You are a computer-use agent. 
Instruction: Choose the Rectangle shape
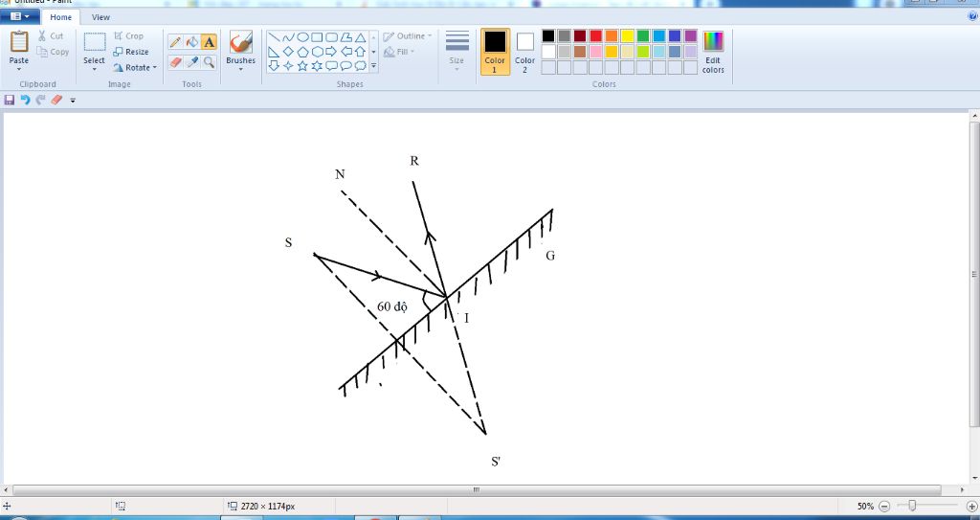317,37
